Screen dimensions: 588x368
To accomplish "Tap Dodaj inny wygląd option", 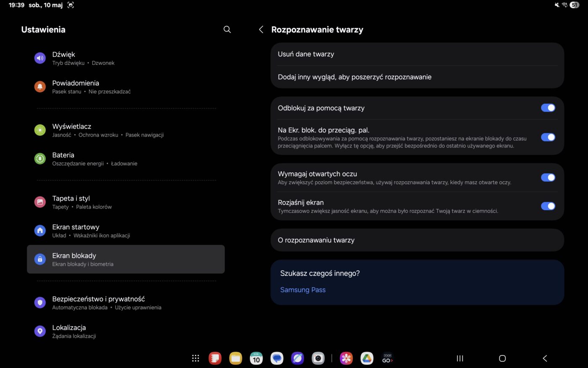I will click(354, 77).
